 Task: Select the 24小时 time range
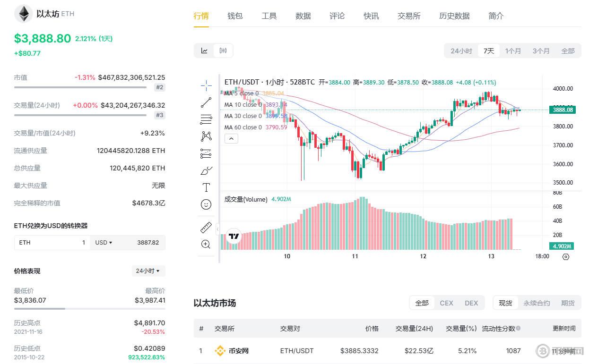point(461,51)
